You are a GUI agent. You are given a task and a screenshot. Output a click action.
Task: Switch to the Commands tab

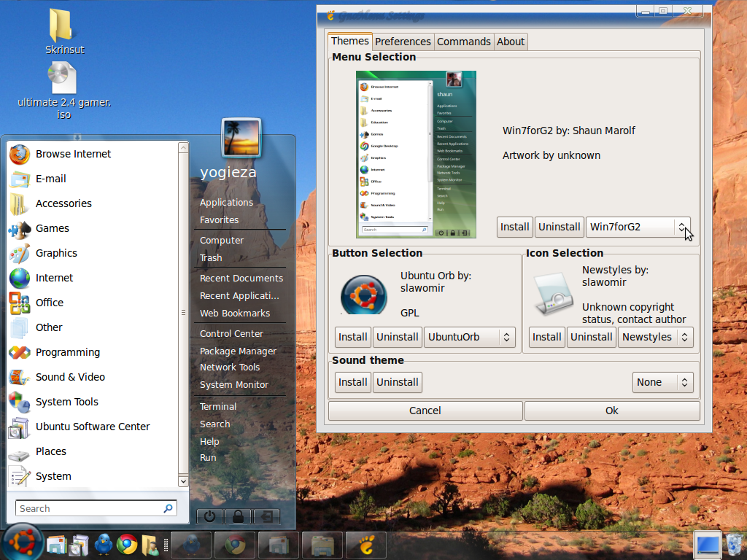pyautogui.click(x=463, y=42)
